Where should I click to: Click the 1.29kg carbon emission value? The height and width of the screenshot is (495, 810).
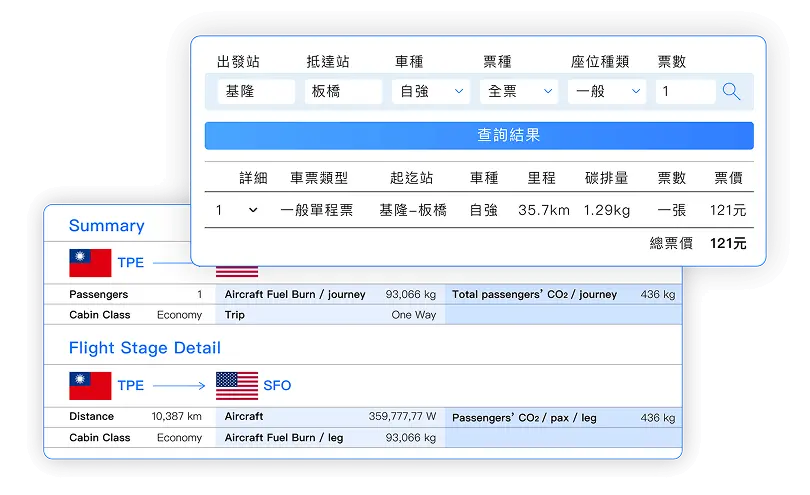(606, 210)
